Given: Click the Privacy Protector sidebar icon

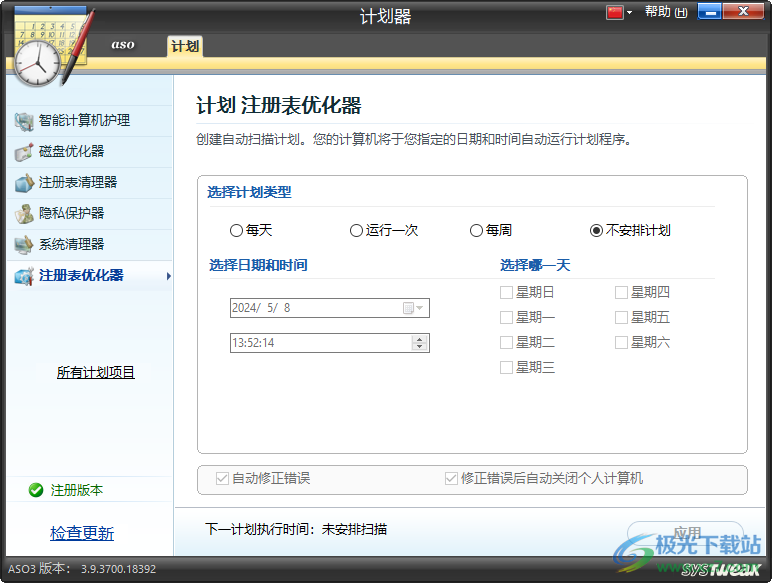Looking at the screenshot, I should click(x=24, y=214).
